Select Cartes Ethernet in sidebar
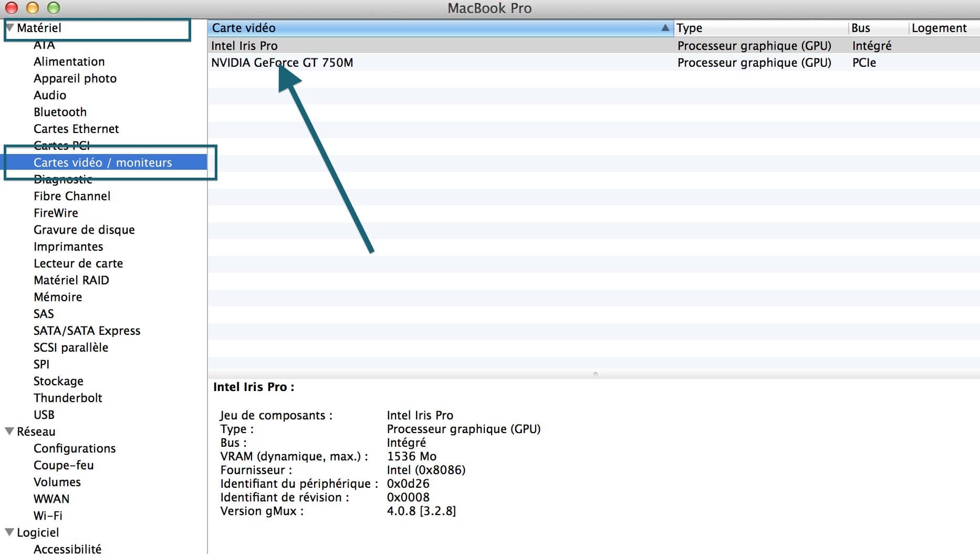The width and height of the screenshot is (980, 554). pos(76,129)
